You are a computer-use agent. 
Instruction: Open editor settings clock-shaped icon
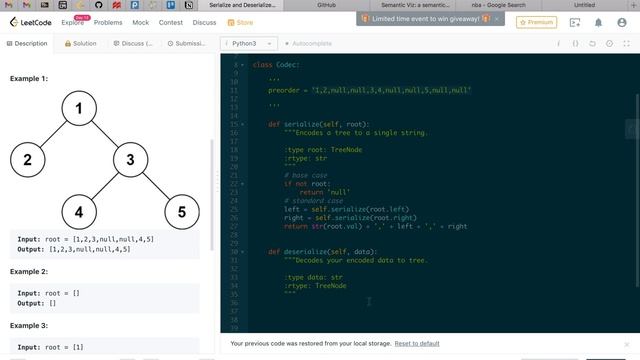coord(609,43)
